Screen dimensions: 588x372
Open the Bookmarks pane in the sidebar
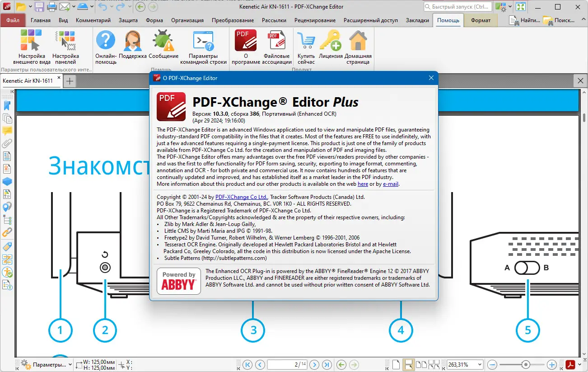pos(7,105)
